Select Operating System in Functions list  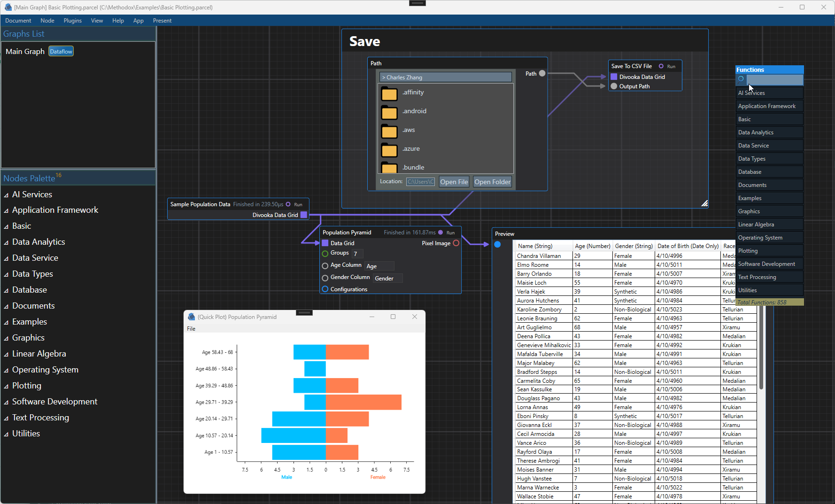769,238
